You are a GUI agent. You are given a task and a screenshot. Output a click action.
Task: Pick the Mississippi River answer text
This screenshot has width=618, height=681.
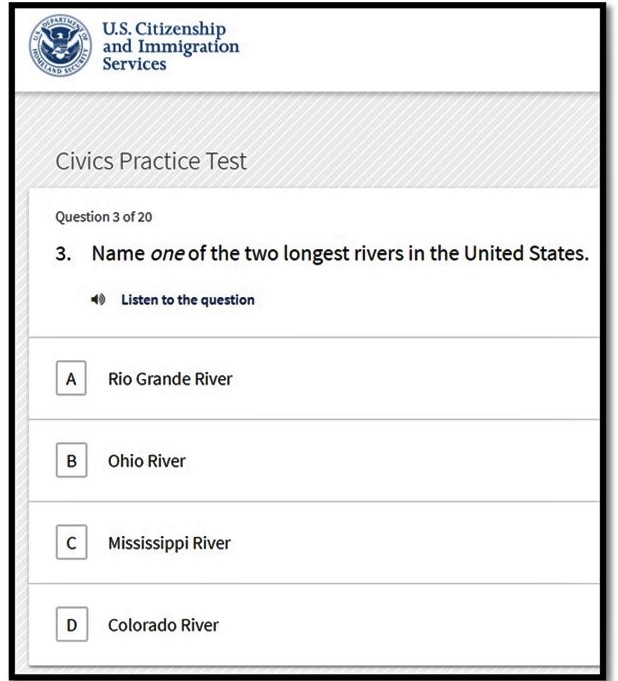pyautogui.click(x=169, y=543)
